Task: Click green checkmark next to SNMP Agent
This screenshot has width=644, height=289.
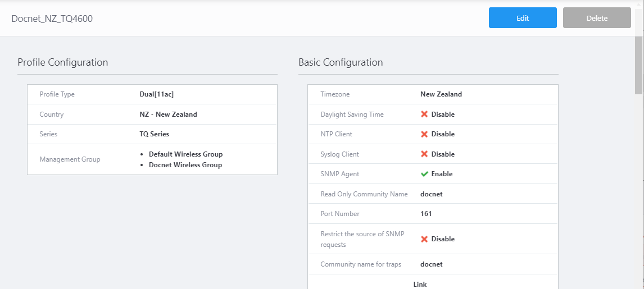Action: click(x=424, y=174)
